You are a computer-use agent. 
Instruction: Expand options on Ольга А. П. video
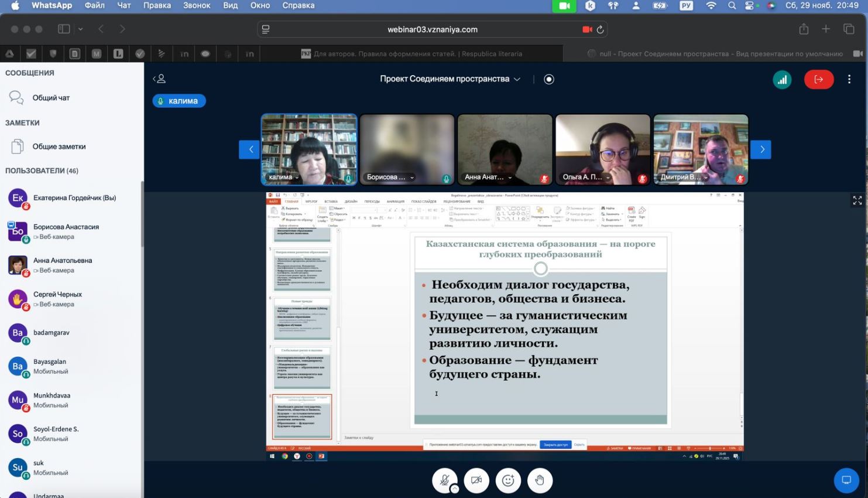[608, 178]
